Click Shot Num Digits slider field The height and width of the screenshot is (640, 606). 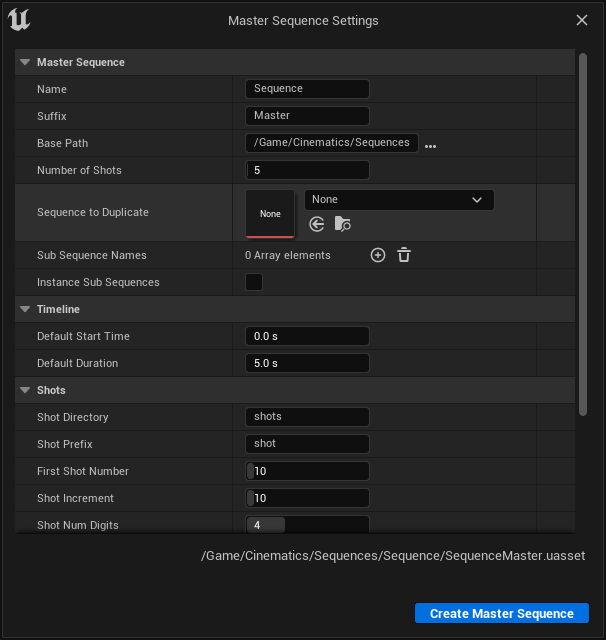(307, 524)
